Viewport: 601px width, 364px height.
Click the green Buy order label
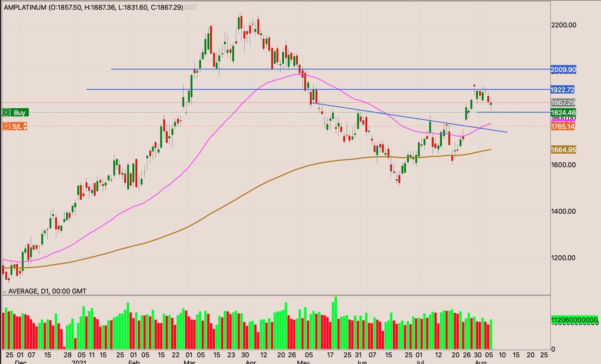point(20,112)
